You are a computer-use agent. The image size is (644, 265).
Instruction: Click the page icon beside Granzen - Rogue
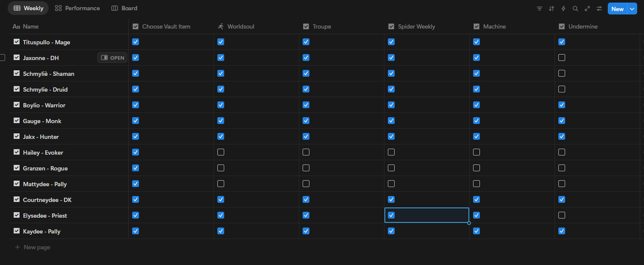click(17, 168)
